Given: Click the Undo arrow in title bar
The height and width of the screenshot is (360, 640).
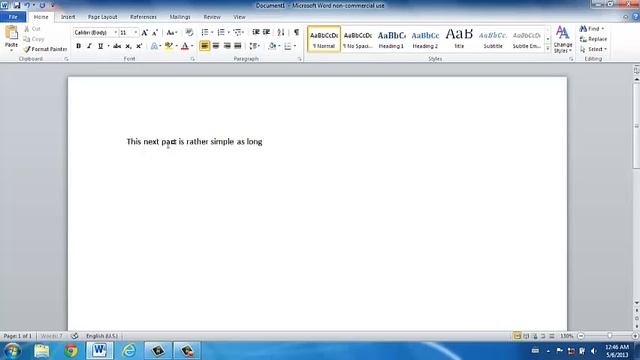Looking at the screenshot, I should 27,5.
